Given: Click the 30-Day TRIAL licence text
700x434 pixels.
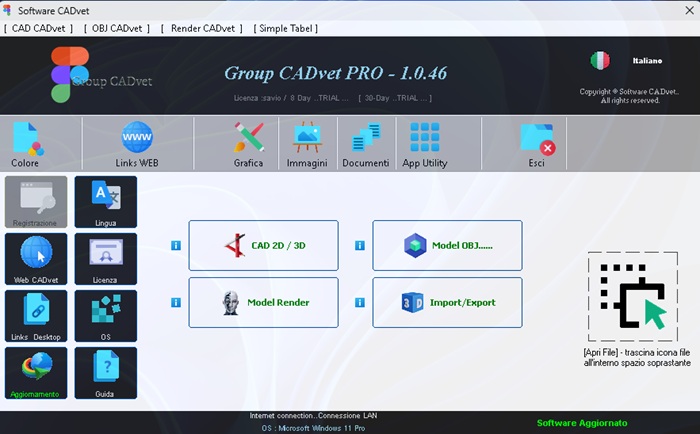Looking at the screenshot, I should coord(395,98).
